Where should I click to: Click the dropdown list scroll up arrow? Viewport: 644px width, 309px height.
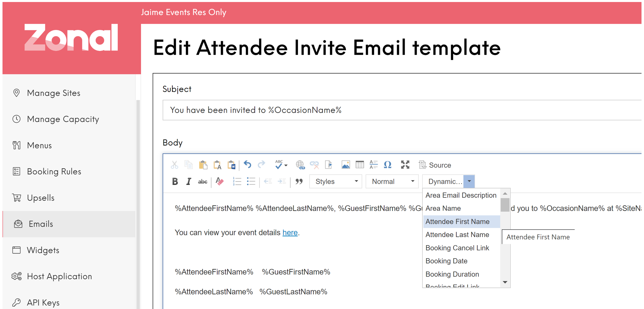tap(505, 193)
